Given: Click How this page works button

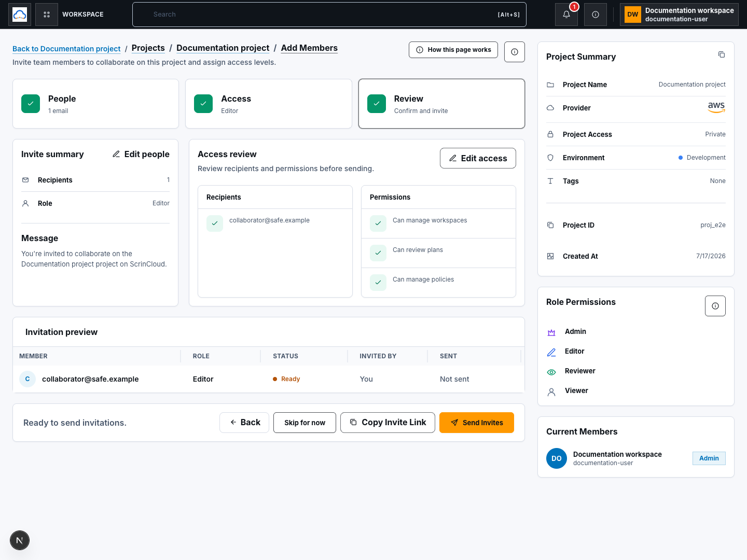Looking at the screenshot, I should click(453, 50).
